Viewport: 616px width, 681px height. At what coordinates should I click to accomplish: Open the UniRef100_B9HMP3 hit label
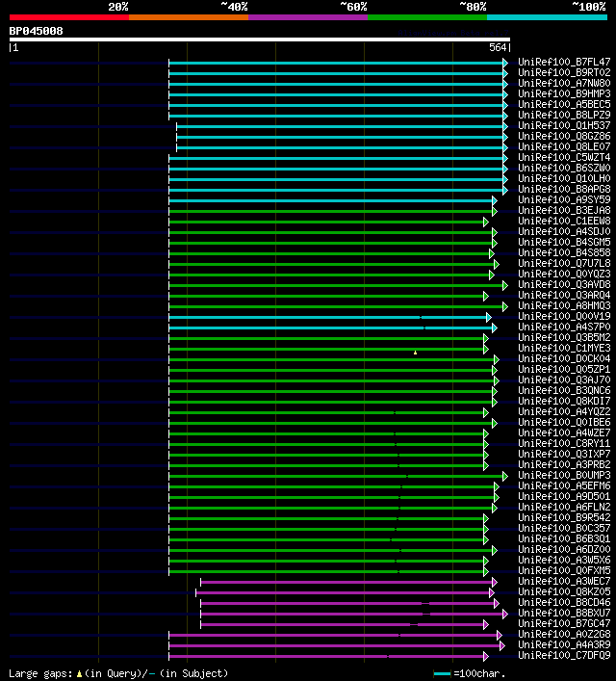564,93
